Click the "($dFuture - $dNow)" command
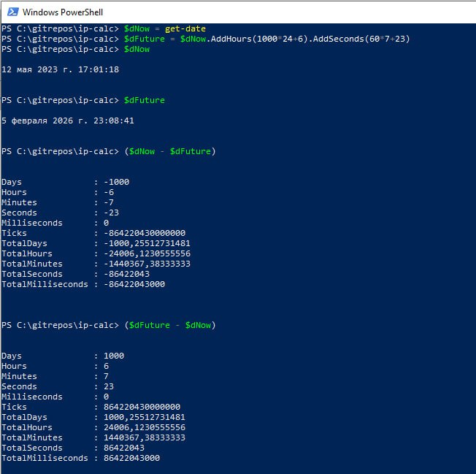The image size is (476, 474). click(170, 325)
